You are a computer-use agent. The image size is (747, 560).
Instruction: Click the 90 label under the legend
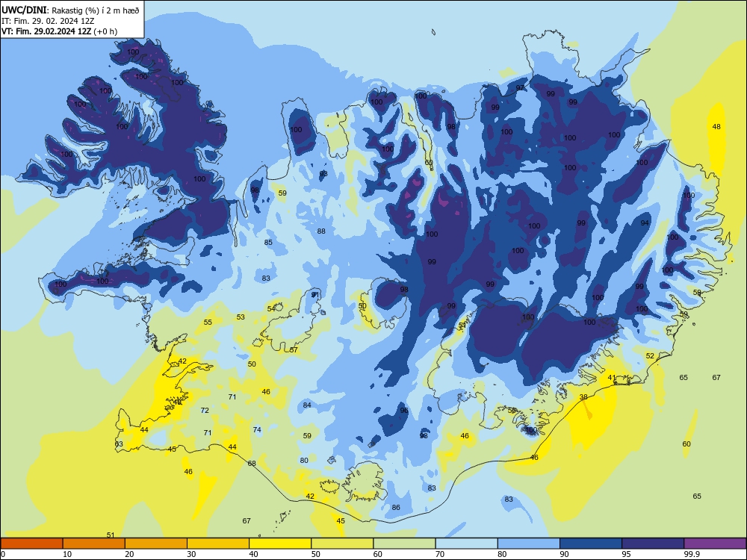tap(564, 554)
